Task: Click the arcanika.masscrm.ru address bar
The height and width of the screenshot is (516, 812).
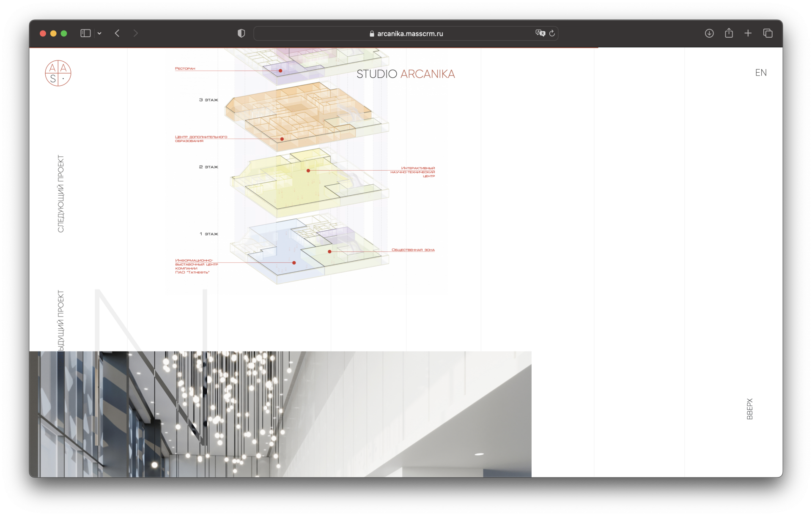Action: (406, 33)
